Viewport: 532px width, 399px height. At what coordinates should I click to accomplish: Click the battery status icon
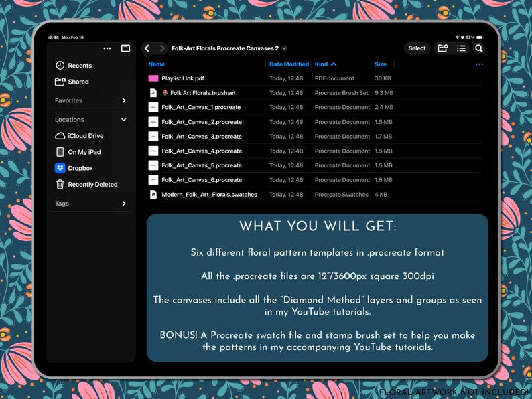[x=480, y=37]
